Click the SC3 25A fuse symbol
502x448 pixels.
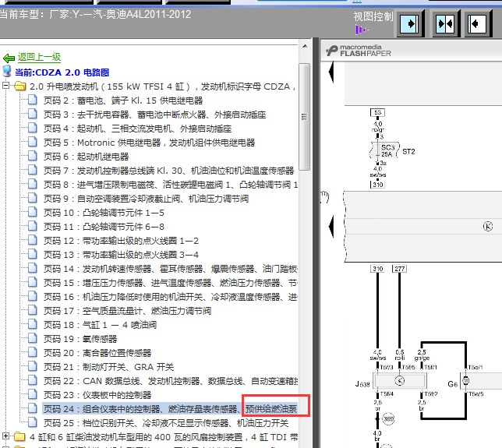tap(384, 150)
